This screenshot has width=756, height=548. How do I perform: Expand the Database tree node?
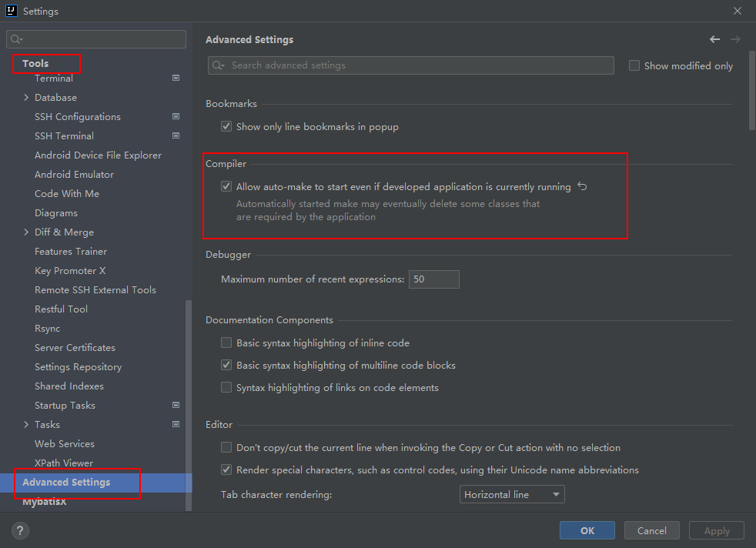[26, 98]
